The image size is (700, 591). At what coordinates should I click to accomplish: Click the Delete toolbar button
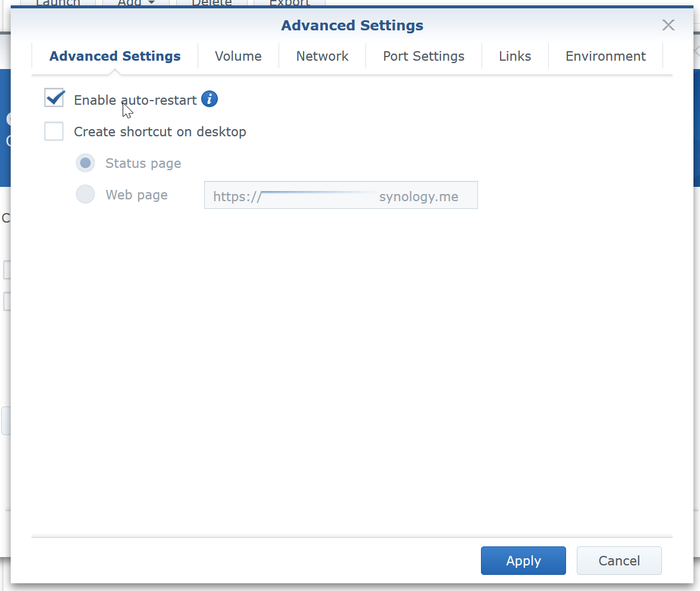click(211, 3)
